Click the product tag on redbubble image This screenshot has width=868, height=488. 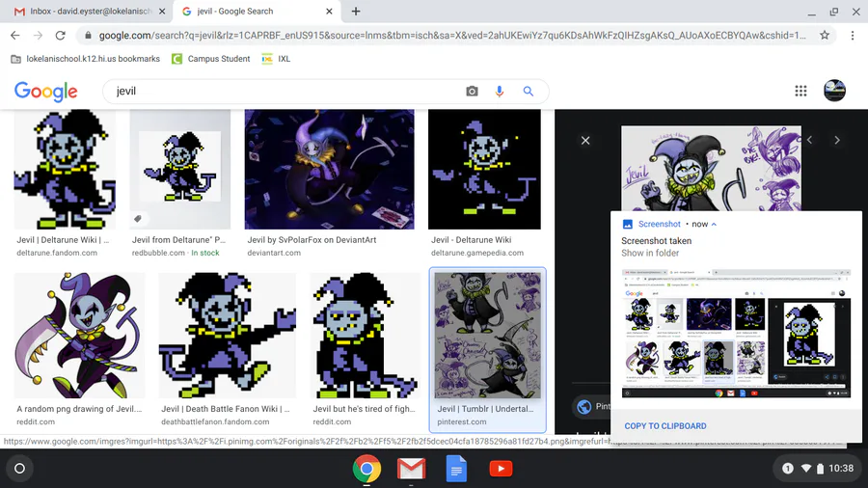(138, 219)
